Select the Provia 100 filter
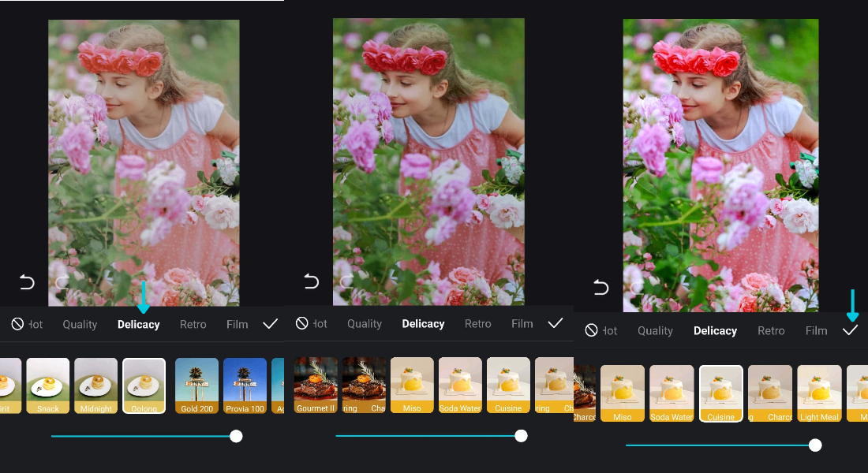The width and height of the screenshot is (868, 473). [245, 385]
